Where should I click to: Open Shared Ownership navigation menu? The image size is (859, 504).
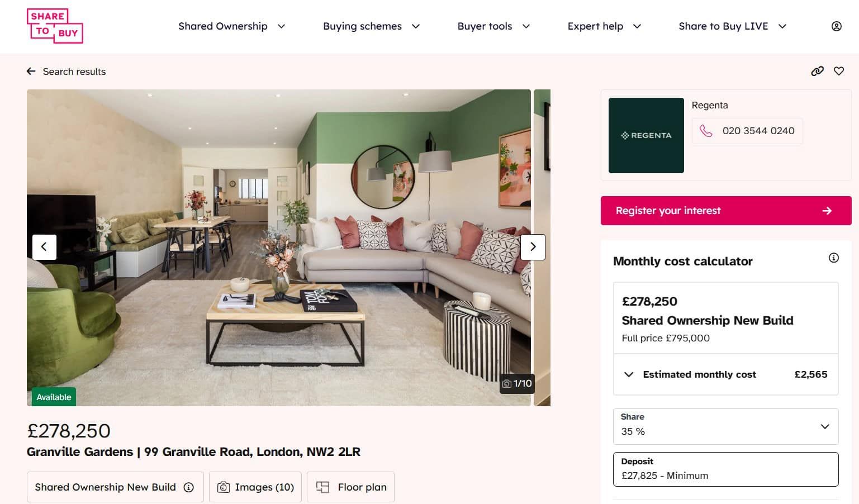click(x=232, y=26)
